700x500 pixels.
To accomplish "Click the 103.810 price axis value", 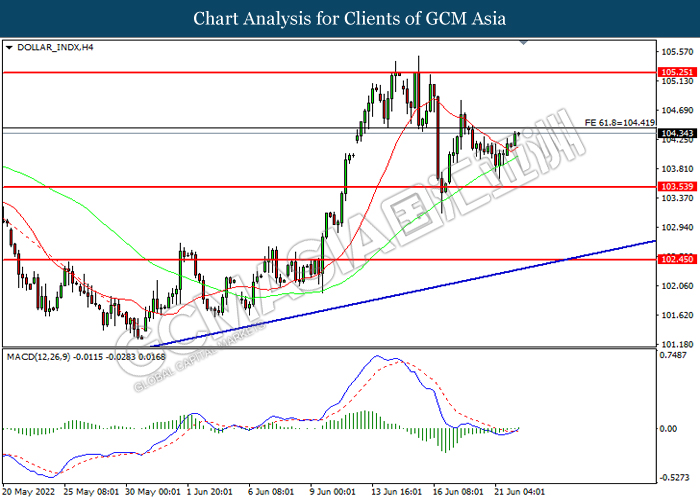I will tap(677, 169).
